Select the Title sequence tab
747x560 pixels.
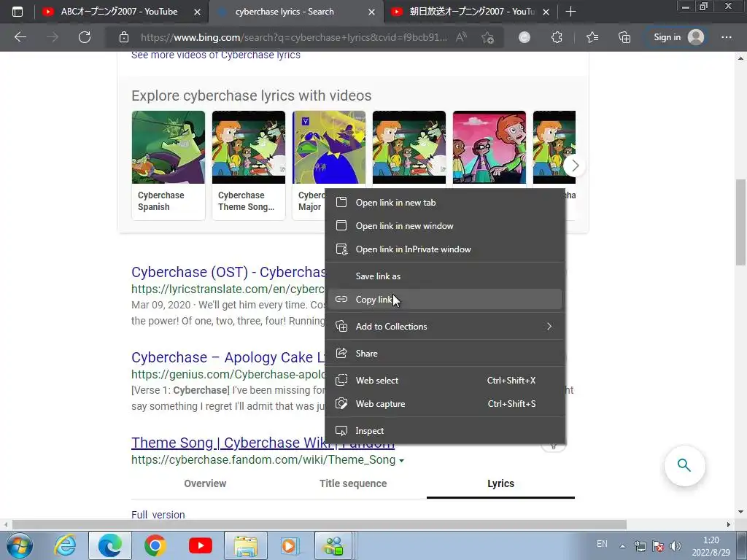353,483
